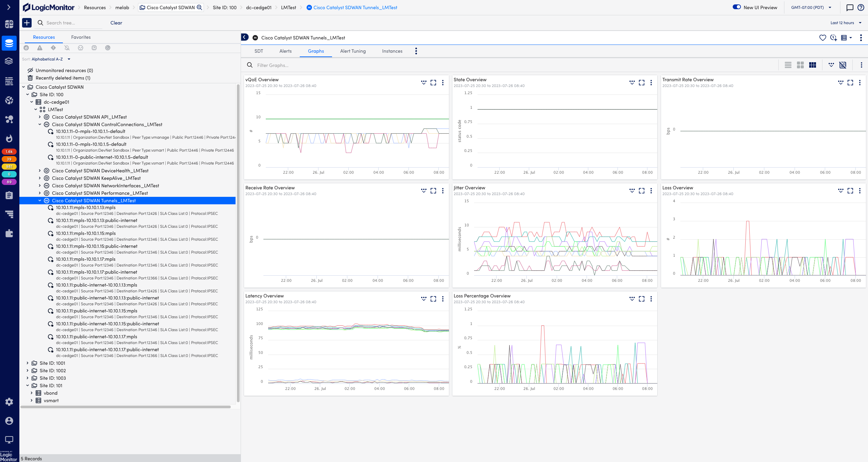
Task: Select the critical diamond alert filter icon
Action: 53,48
